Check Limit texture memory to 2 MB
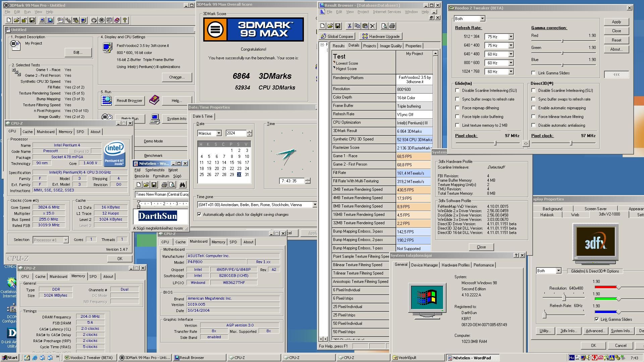Screen dimensions: 644x362 457,125
